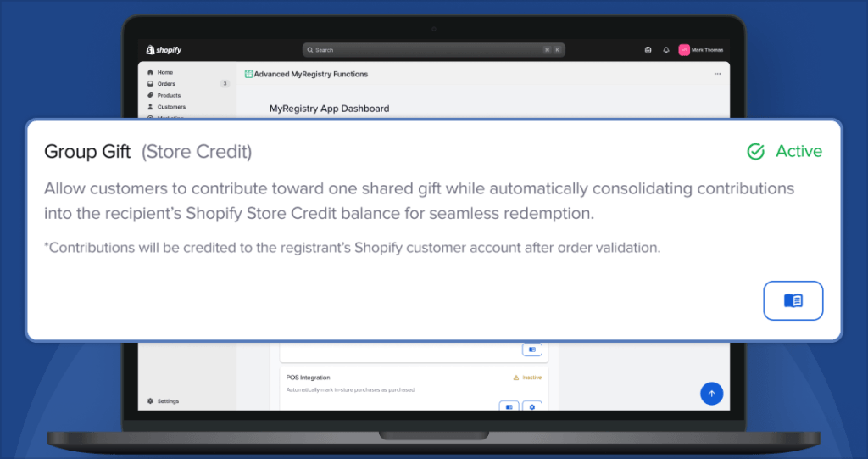The height and width of the screenshot is (459, 868).
Task: Click the green Active status checkmark
Action: (x=755, y=151)
